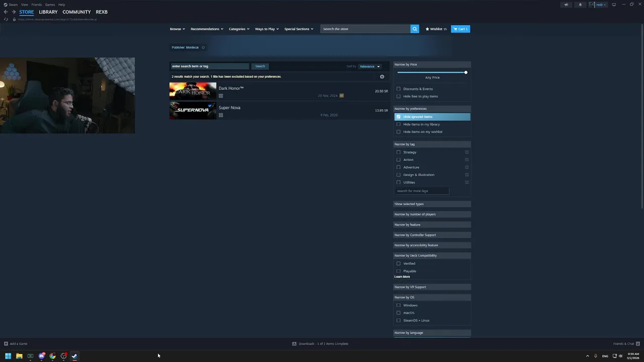This screenshot has height=362, width=644.
Task: Click the Search the store field
Action: pos(366,29)
